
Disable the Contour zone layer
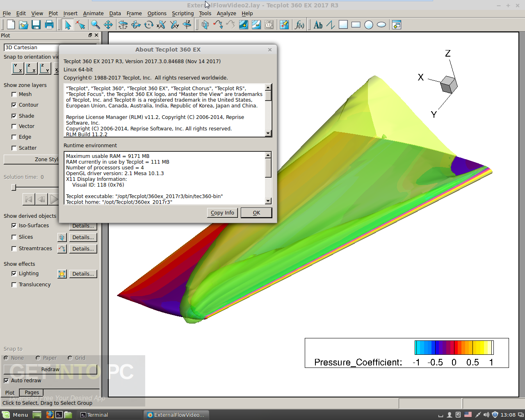pyautogui.click(x=14, y=105)
